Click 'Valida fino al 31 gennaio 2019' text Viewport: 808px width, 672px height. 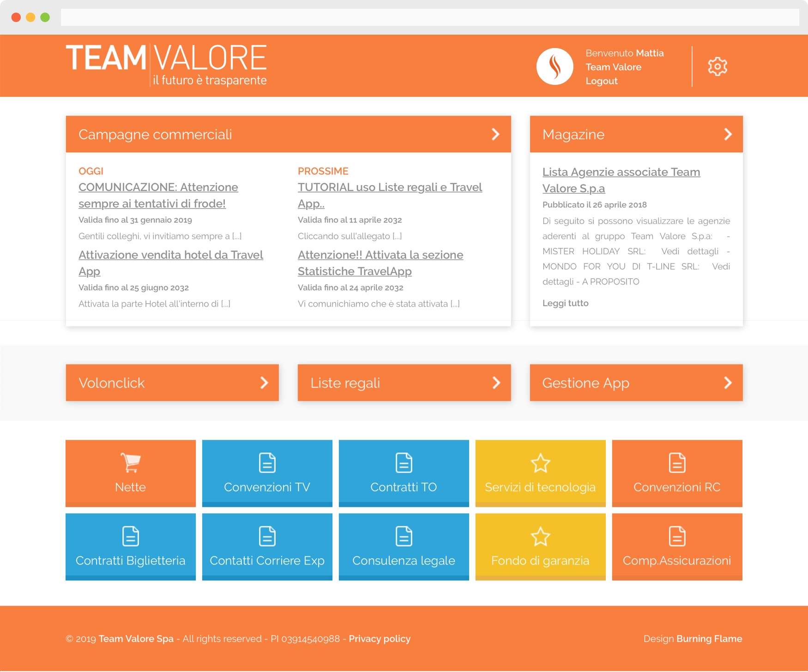(135, 220)
